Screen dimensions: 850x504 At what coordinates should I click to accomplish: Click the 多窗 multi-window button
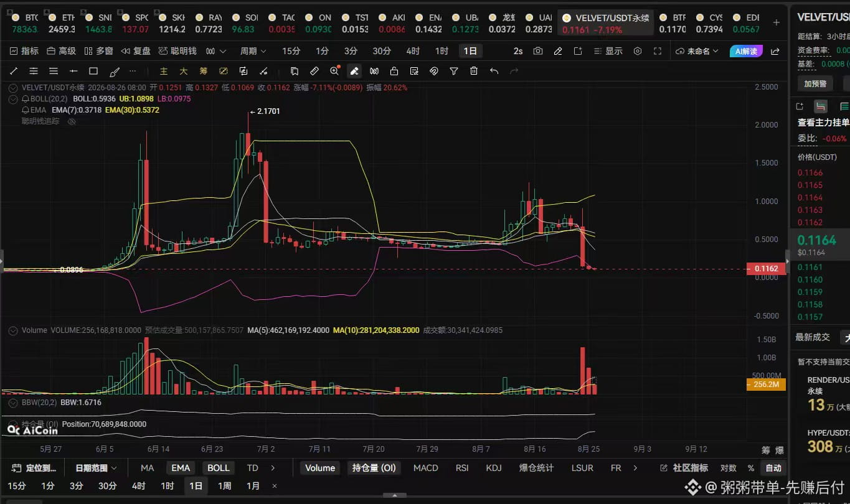pyautogui.click(x=98, y=51)
